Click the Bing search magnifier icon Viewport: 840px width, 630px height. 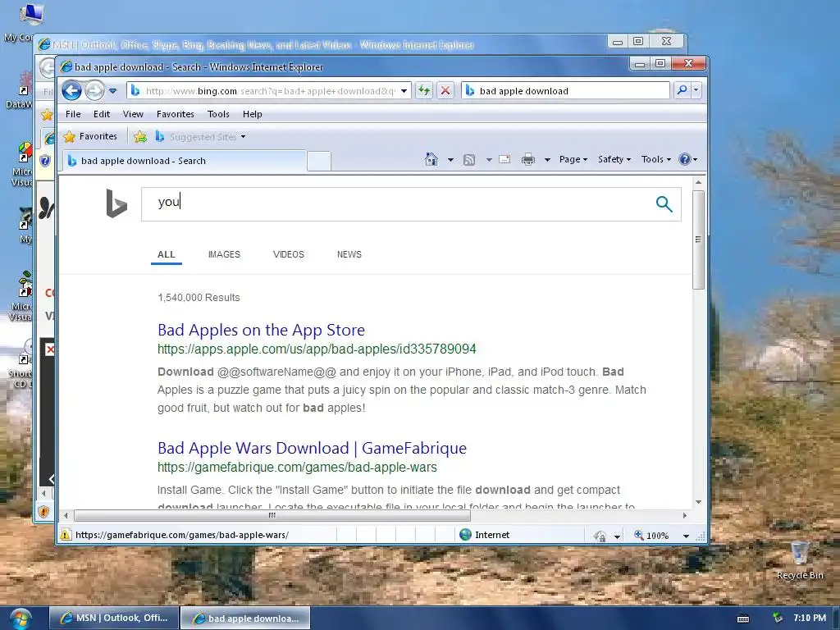[664, 203]
